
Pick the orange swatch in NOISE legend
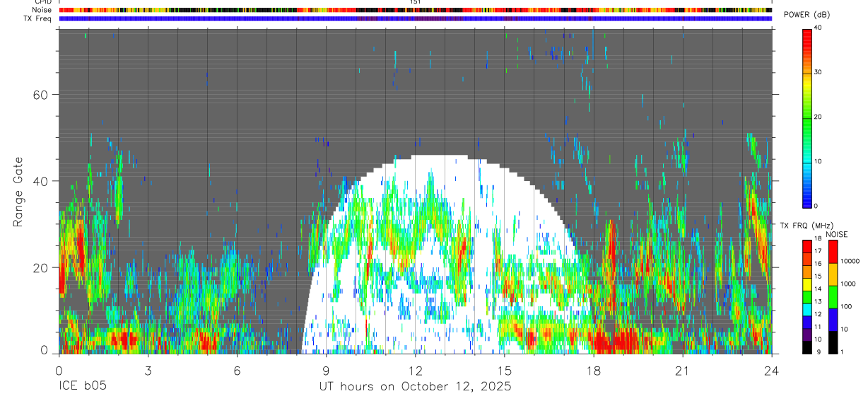click(x=832, y=274)
